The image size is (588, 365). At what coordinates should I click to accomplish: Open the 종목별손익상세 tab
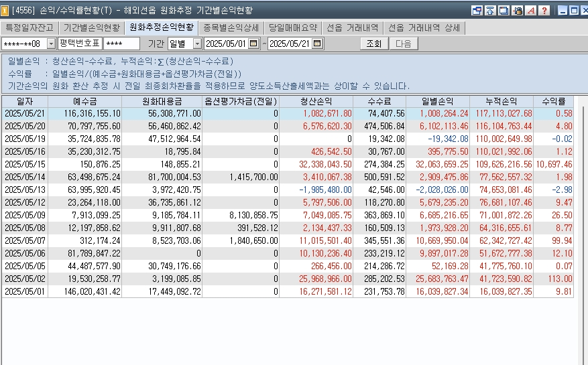(231, 27)
